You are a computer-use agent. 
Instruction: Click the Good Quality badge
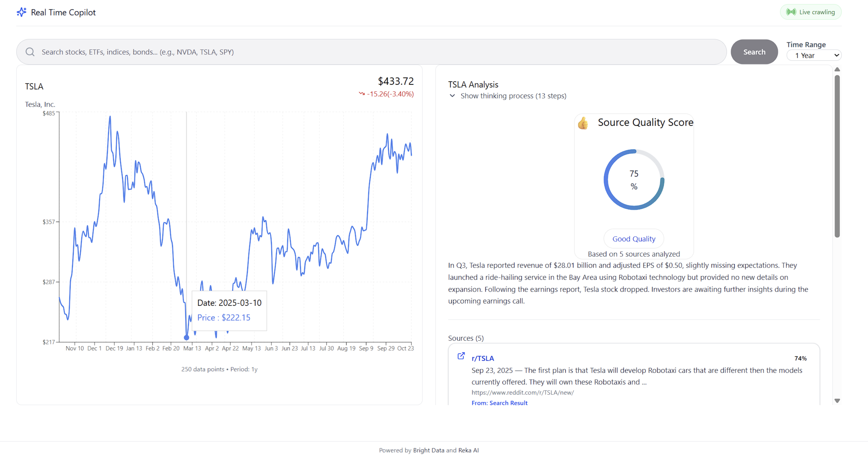pos(633,239)
